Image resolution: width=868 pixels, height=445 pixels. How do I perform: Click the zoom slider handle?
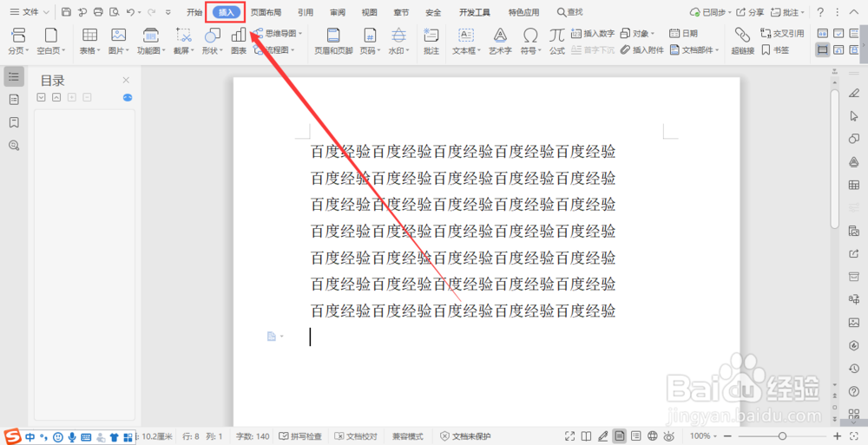coord(782,436)
